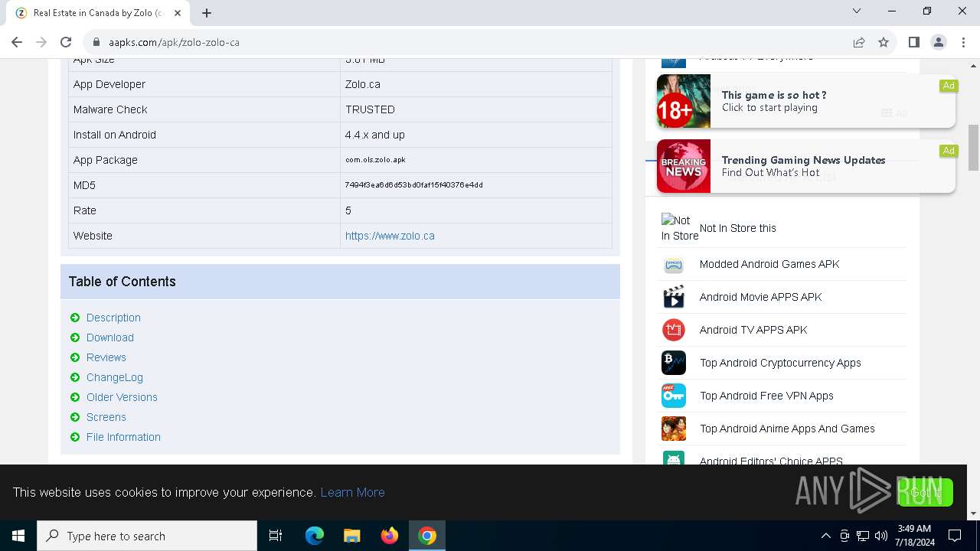Viewport: 980px width, 551px height.
Task: Bookmark this page with the star icon
Action: coord(884,42)
